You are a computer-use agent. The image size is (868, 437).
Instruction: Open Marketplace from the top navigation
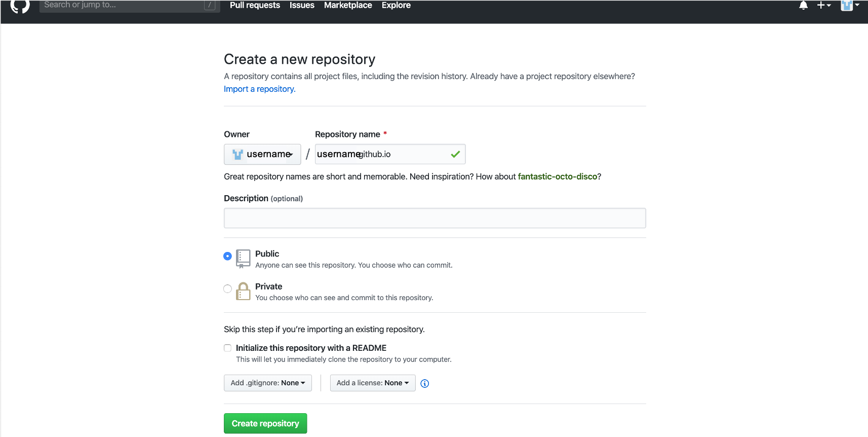pyautogui.click(x=348, y=5)
